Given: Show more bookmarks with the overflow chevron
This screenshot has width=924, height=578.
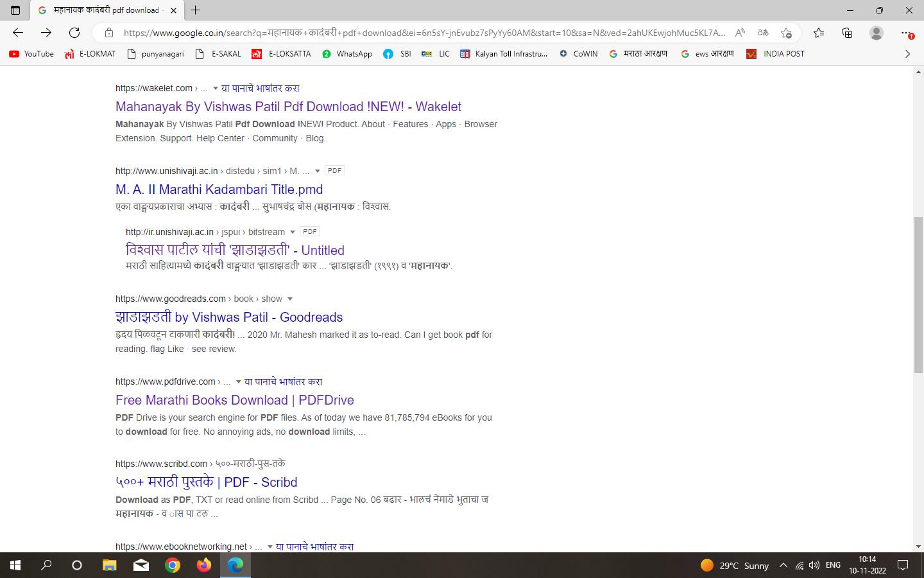Looking at the screenshot, I should [907, 54].
